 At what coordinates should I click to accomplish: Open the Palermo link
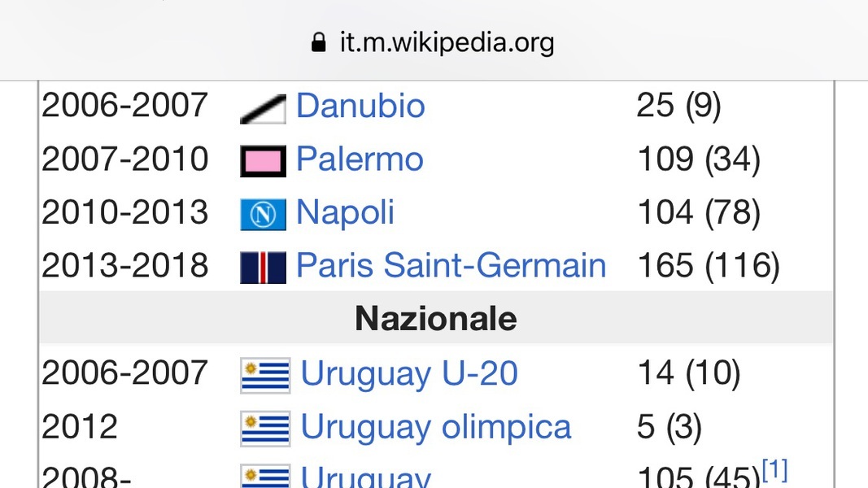pyautogui.click(x=360, y=159)
